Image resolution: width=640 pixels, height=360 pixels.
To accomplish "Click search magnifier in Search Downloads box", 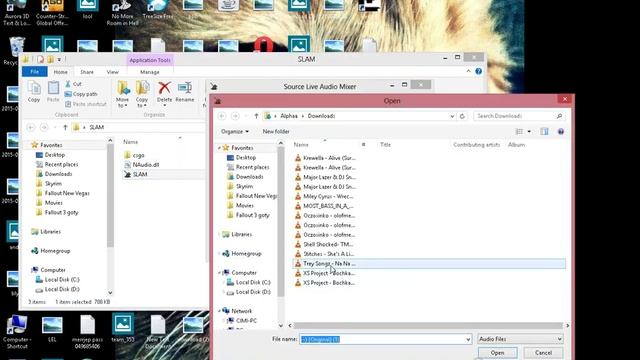I will pos(559,116).
